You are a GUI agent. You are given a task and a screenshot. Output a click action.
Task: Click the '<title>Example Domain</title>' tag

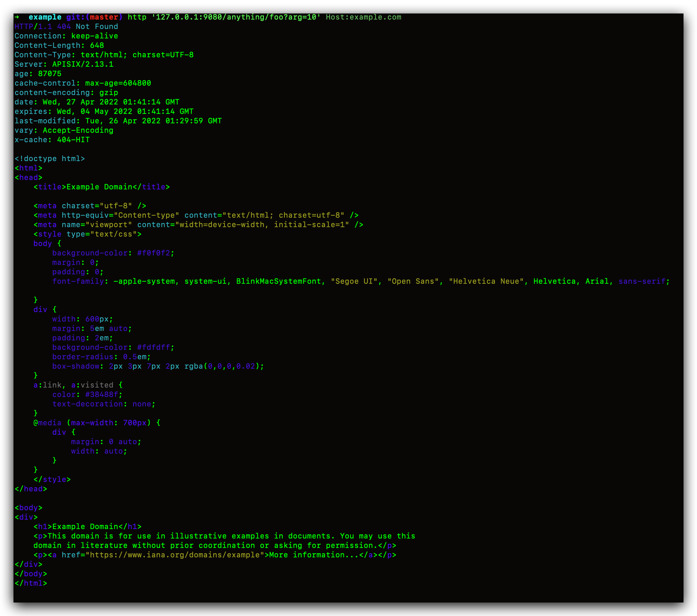coord(101,187)
